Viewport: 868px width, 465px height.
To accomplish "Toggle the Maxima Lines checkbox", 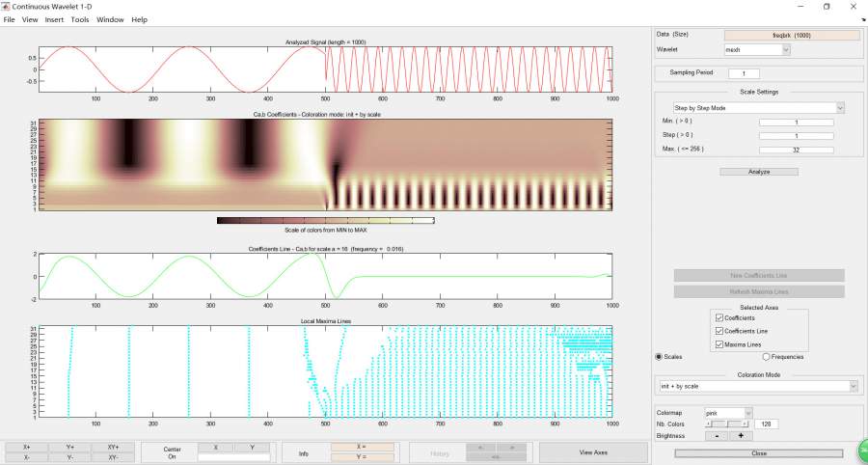I will tap(719, 343).
